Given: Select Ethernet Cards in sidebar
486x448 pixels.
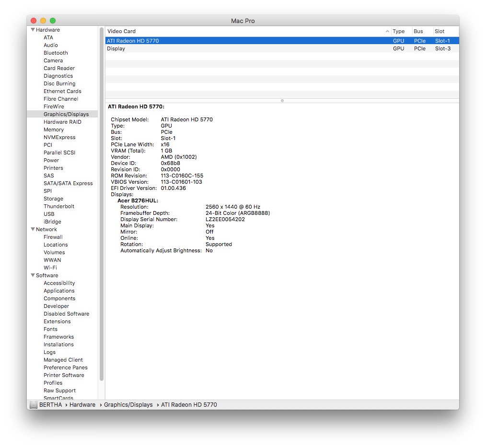Looking at the screenshot, I should [62, 91].
